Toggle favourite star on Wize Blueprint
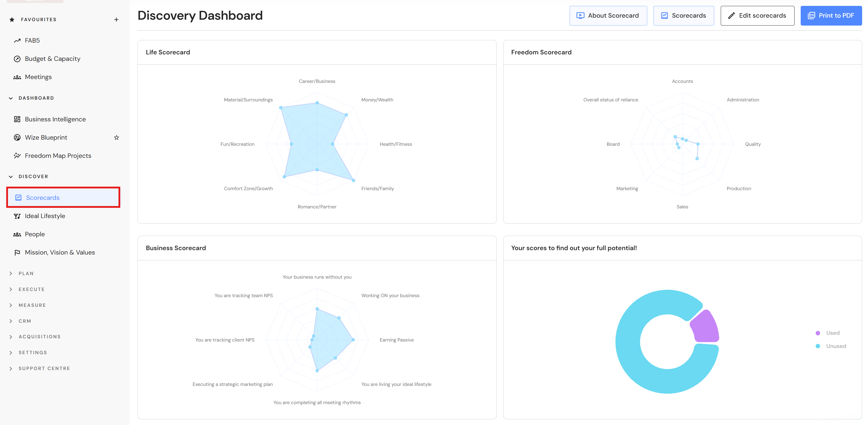This screenshot has height=425, width=868. 116,138
